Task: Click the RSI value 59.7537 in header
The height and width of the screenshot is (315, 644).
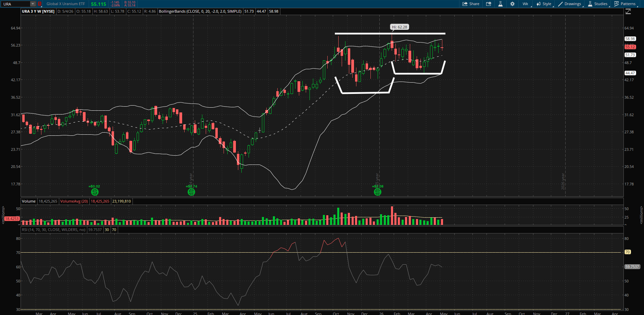Action: coord(95,230)
